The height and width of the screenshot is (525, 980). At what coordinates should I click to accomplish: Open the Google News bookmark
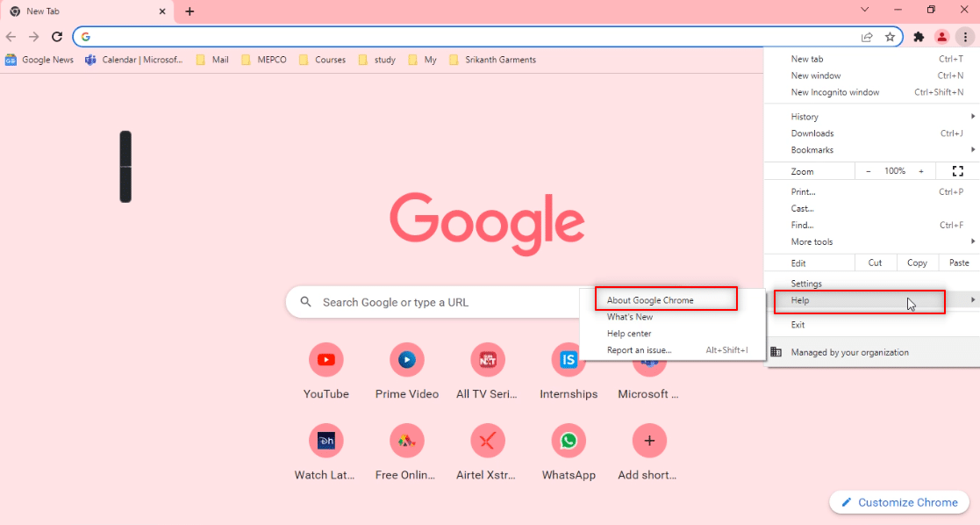coord(39,60)
